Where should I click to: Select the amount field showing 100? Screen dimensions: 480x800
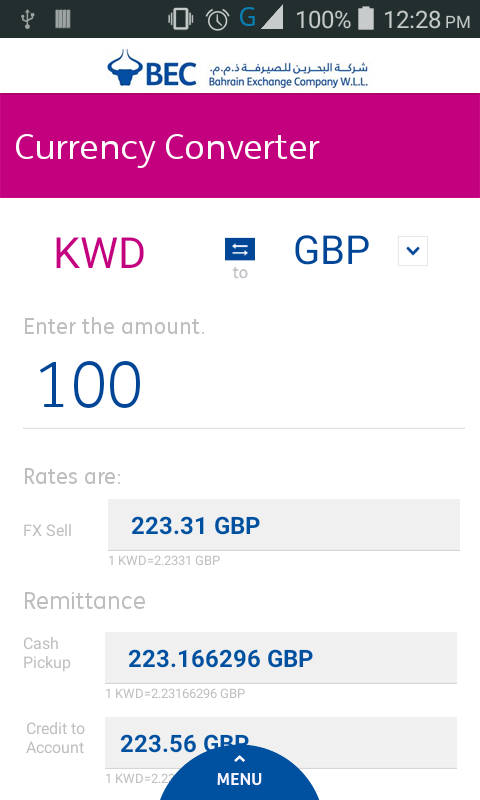point(244,384)
